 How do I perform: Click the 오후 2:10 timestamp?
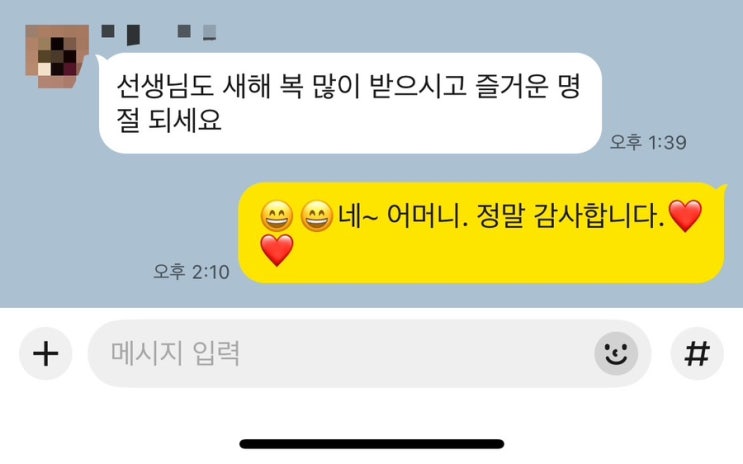pyautogui.click(x=191, y=272)
